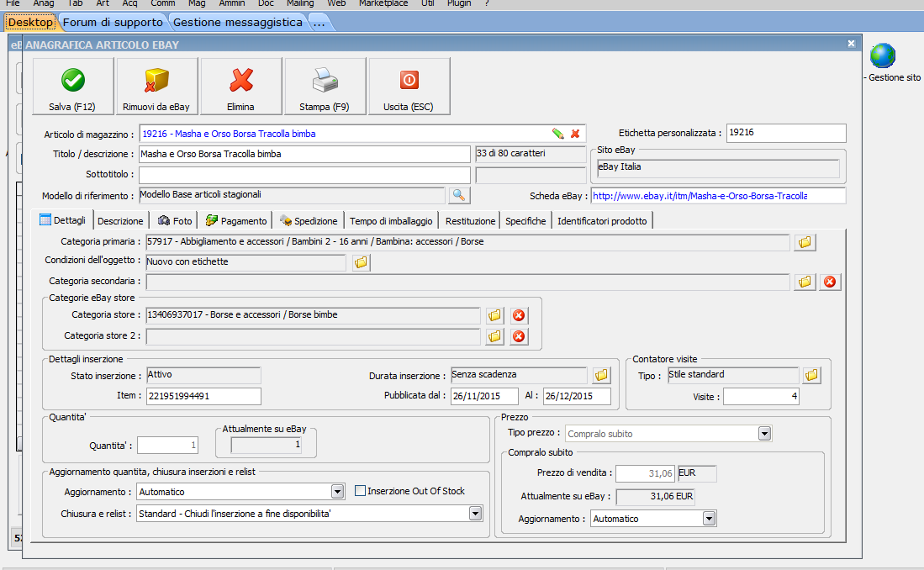Open Forum di supporto tab
Screen dimensions: 924x570
(x=113, y=23)
